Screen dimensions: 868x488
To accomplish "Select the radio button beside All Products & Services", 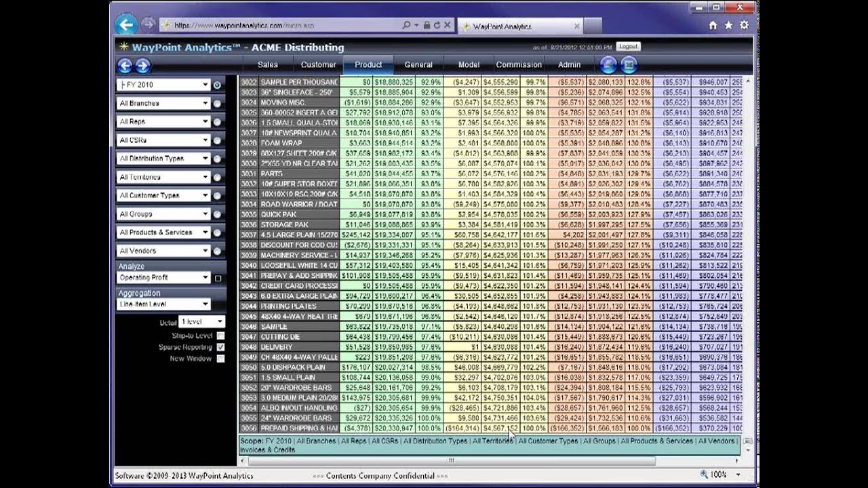I will tap(217, 232).
